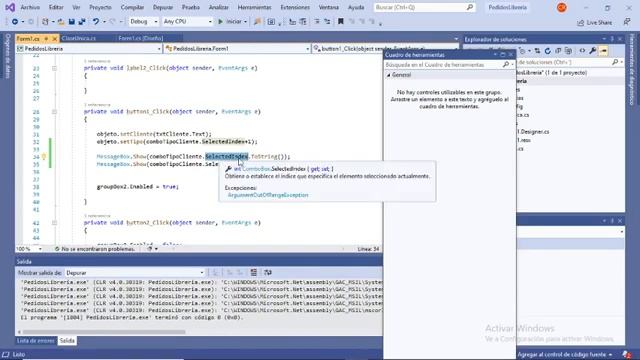Click the Open File folder icon
Image resolution: width=640 pixels, height=360 pixels.
pyautogui.click(x=61, y=22)
